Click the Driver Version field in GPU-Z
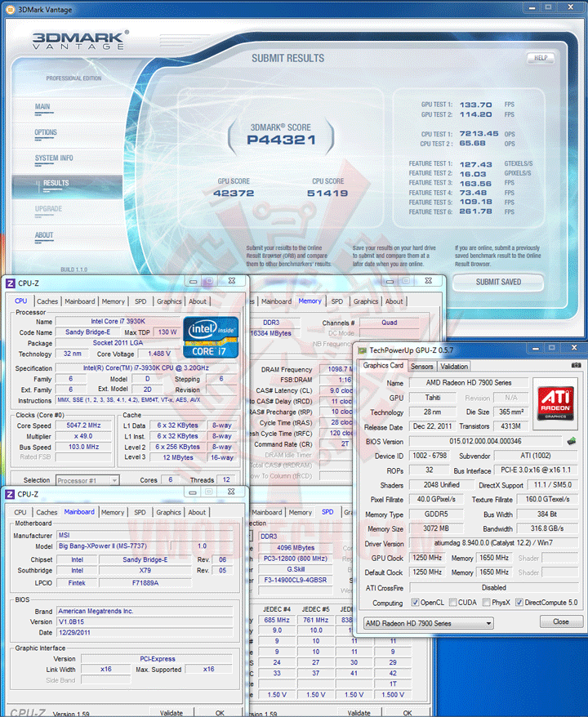588x717 pixels. pos(493,543)
